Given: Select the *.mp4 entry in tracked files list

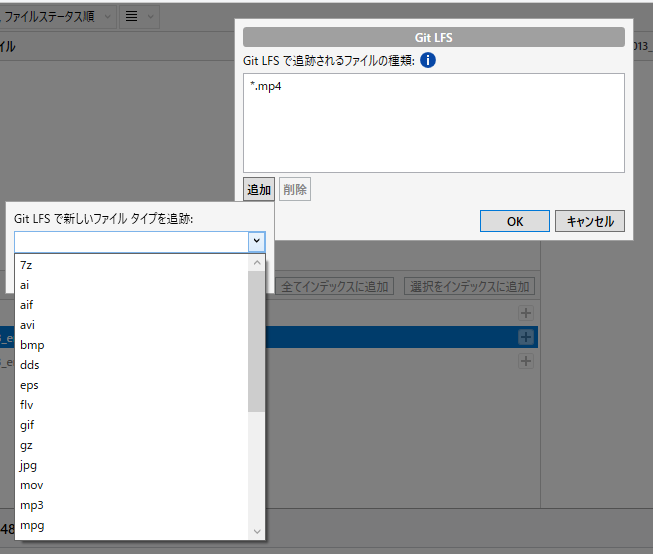Looking at the screenshot, I should (x=266, y=86).
